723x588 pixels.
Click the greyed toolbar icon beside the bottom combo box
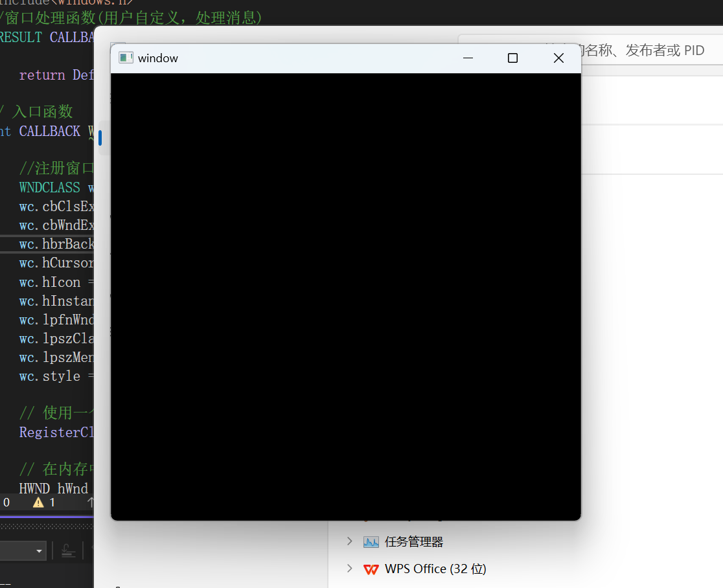click(68, 551)
